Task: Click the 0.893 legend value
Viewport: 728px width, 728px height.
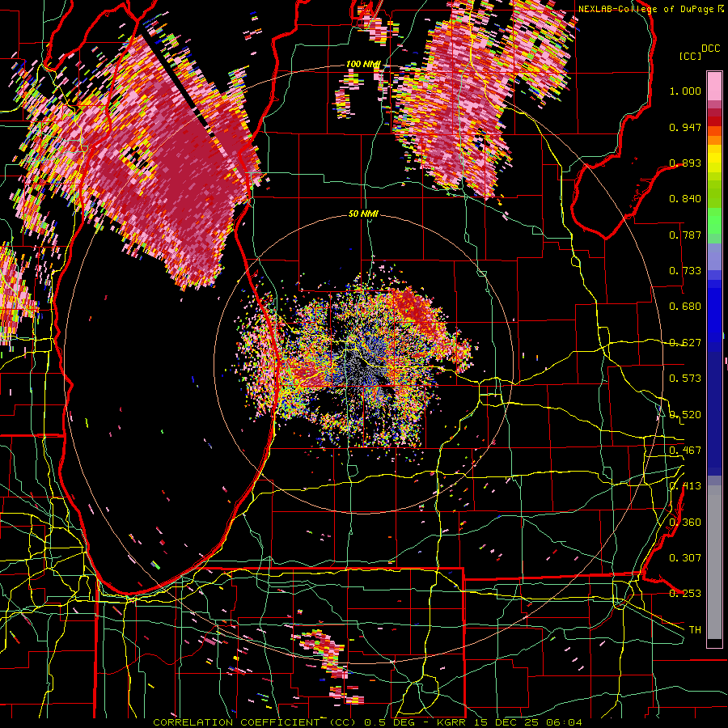Action: point(685,163)
